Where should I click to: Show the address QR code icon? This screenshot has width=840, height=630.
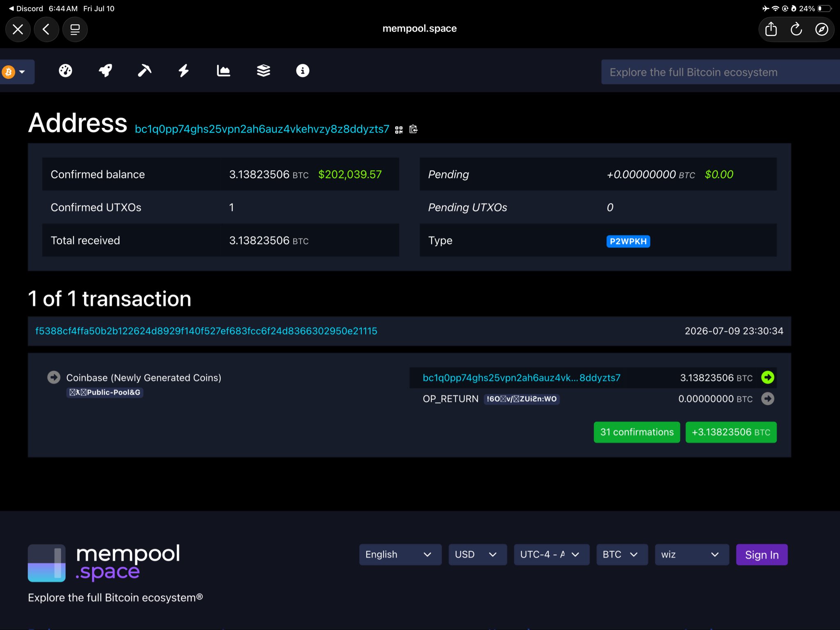(399, 130)
